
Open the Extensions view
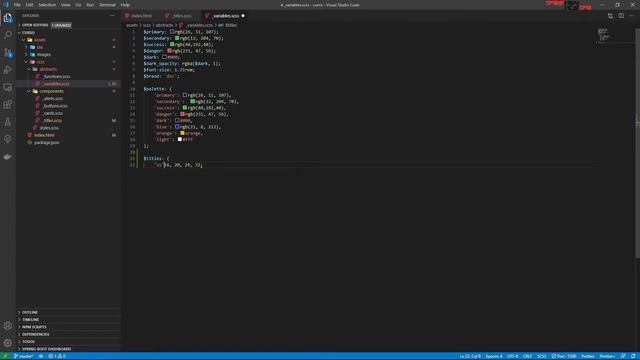pyautogui.click(x=8, y=104)
